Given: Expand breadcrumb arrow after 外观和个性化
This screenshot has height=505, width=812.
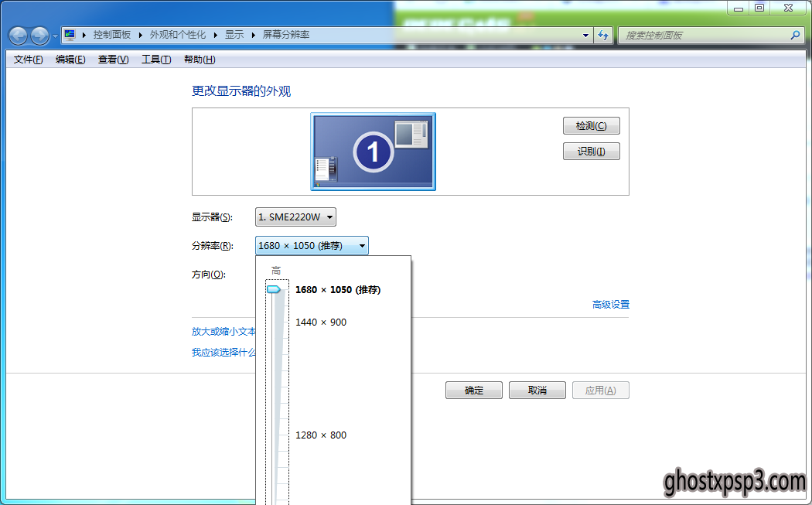Looking at the screenshot, I should coord(216,36).
